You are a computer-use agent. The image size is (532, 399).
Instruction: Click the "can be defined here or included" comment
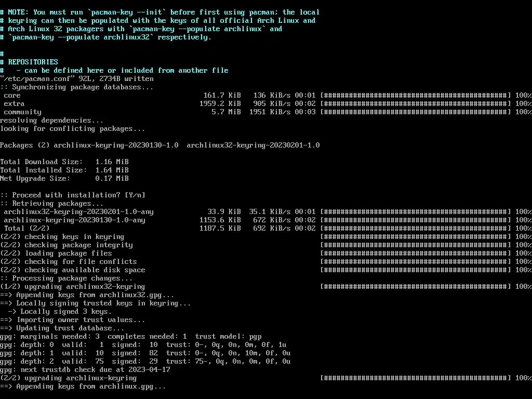click(114, 71)
